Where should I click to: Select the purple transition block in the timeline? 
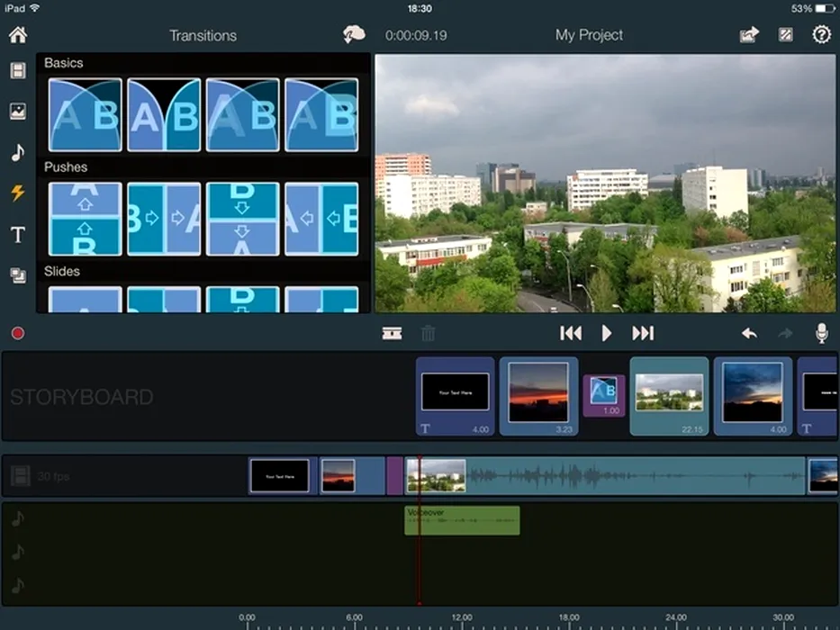click(395, 476)
